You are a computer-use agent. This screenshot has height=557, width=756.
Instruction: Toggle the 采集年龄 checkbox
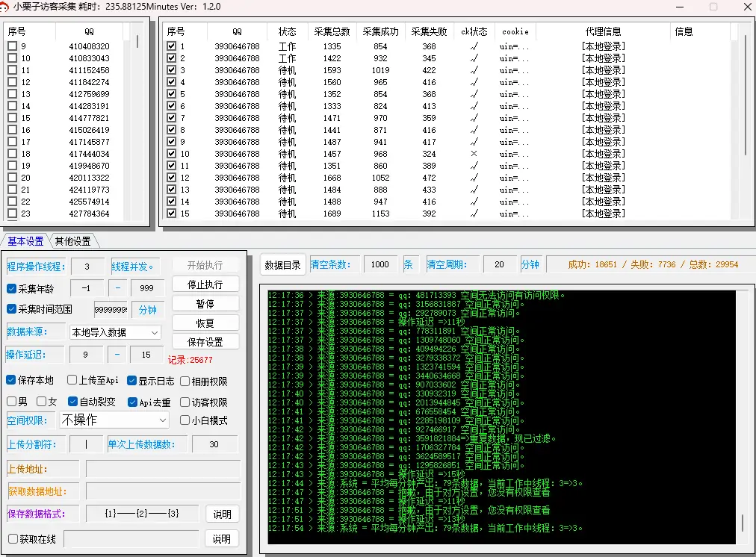pos(11,289)
